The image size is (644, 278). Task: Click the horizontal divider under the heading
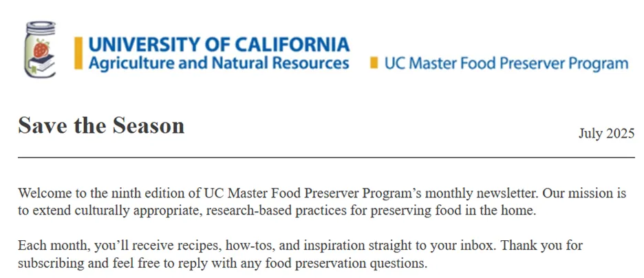pos(327,158)
